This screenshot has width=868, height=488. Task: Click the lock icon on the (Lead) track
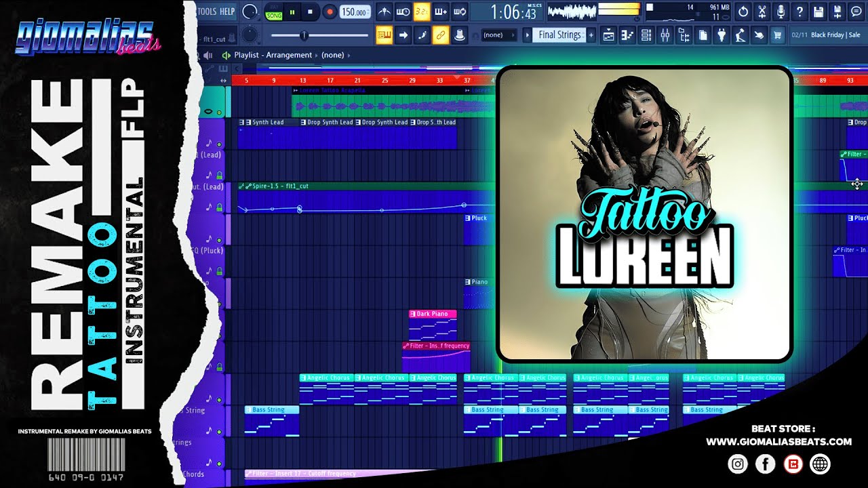pyautogui.click(x=219, y=176)
